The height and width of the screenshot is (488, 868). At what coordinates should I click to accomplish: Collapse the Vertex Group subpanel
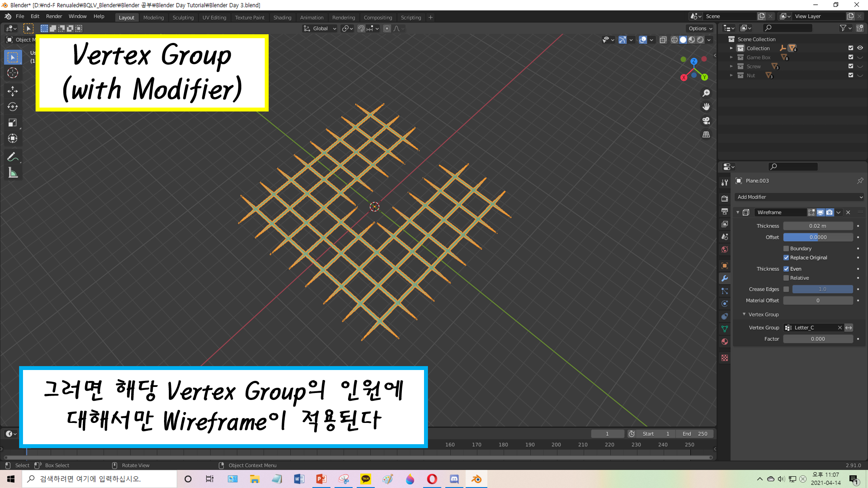[744, 314]
